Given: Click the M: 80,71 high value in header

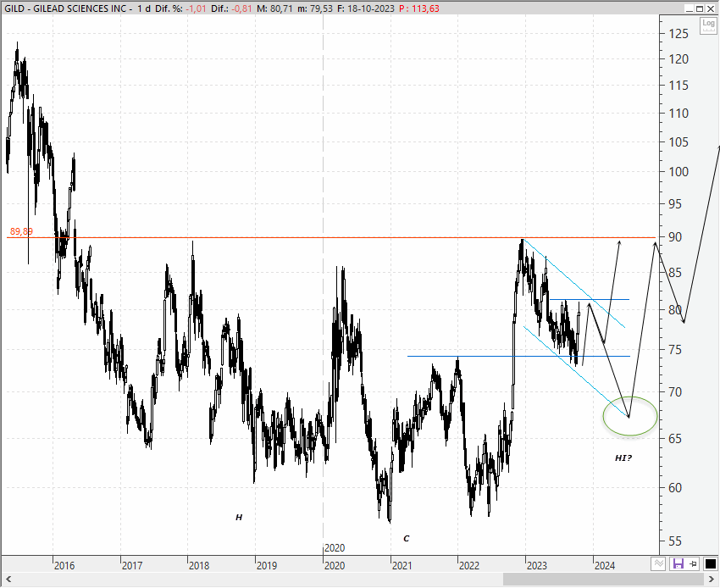Looking at the screenshot, I should click(274, 8).
